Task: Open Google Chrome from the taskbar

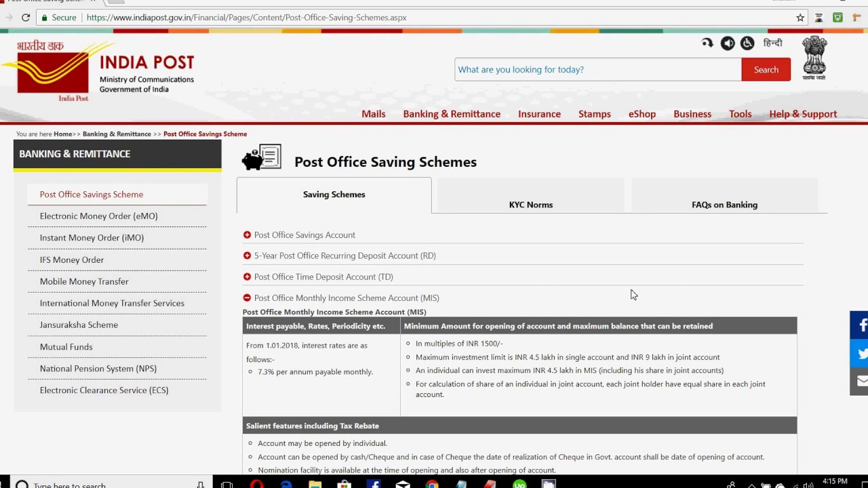Action: (x=432, y=485)
